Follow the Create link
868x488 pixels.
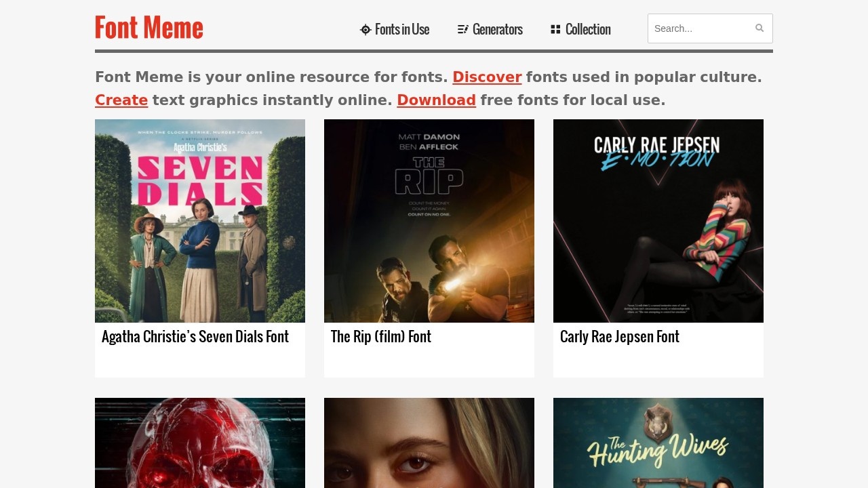[121, 100]
